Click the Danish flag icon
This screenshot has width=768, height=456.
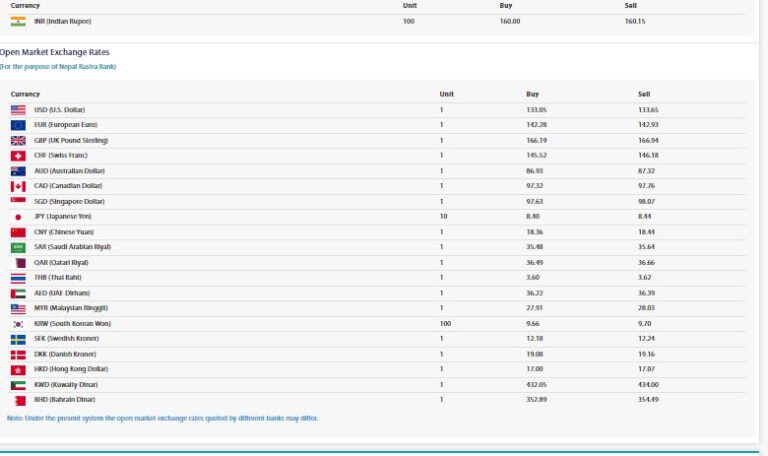click(18, 355)
